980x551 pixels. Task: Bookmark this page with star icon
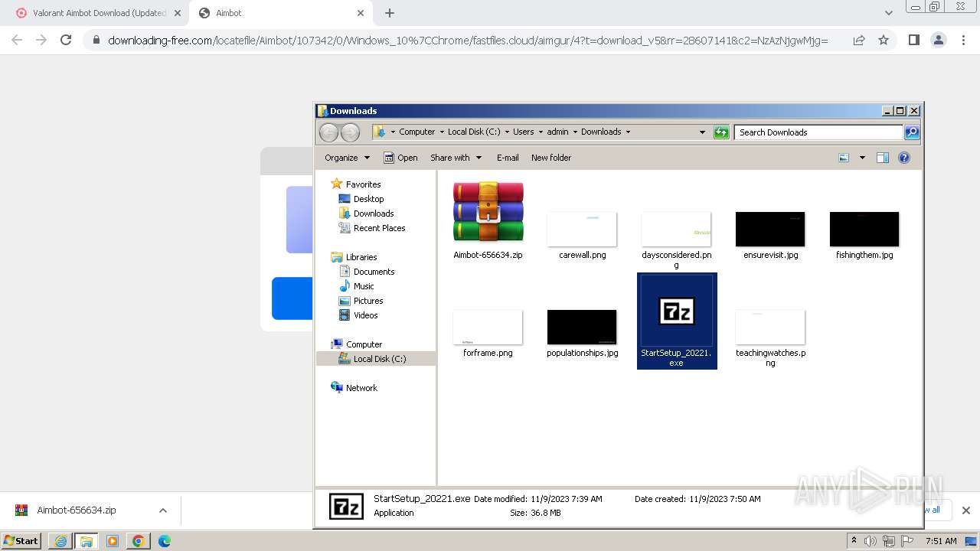(884, 40)
